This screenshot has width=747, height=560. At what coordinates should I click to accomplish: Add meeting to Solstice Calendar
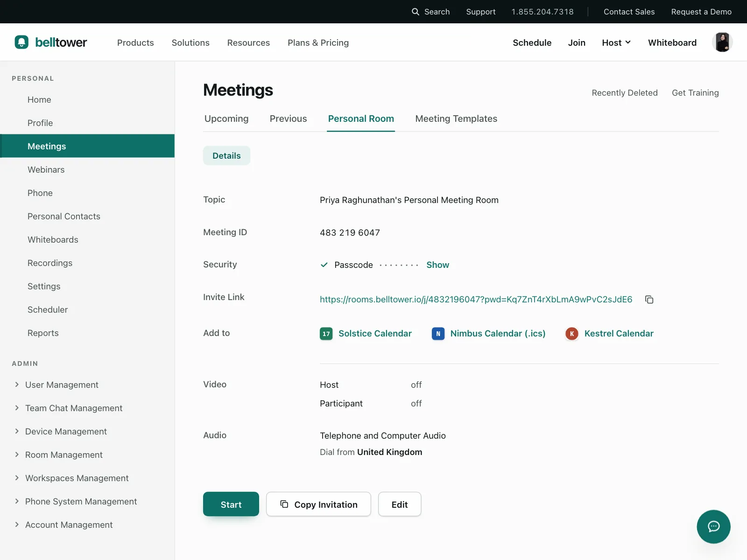[375, 334]
